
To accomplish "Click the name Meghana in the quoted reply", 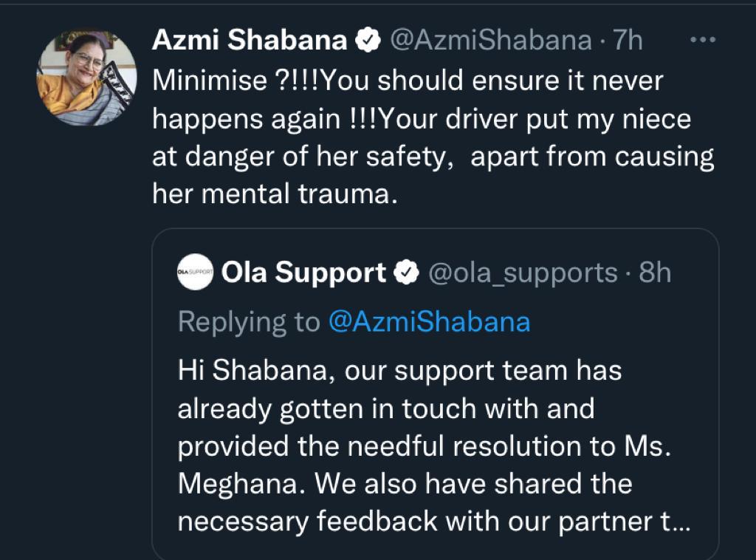I will click(x=241, y=485).
